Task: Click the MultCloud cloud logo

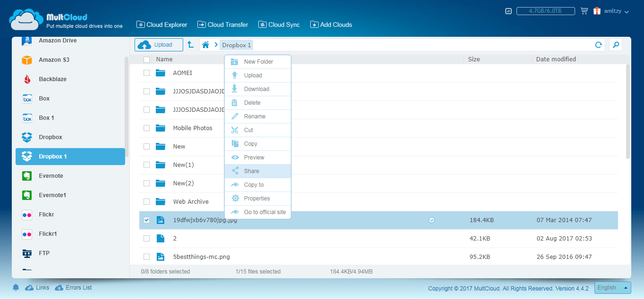Action: coord(26,19)
